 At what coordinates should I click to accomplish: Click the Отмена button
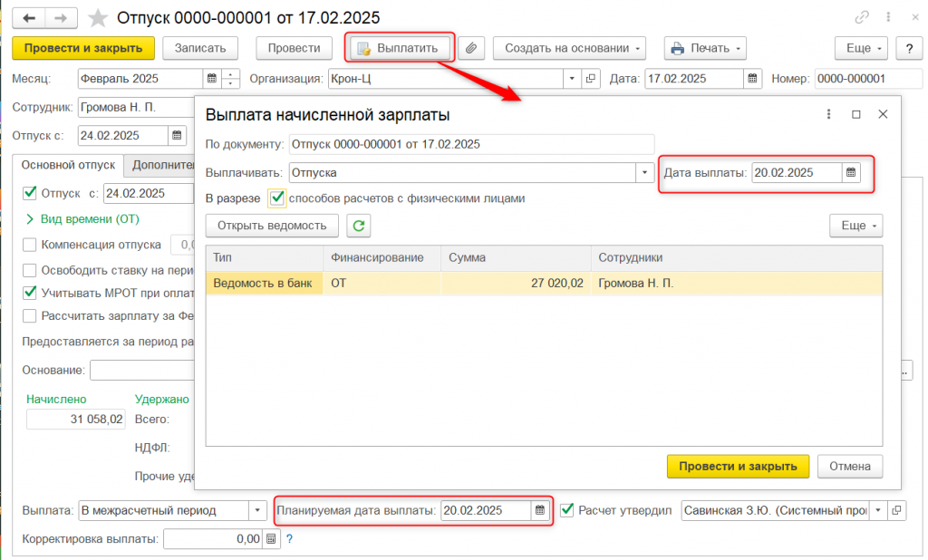click(850, 467)
